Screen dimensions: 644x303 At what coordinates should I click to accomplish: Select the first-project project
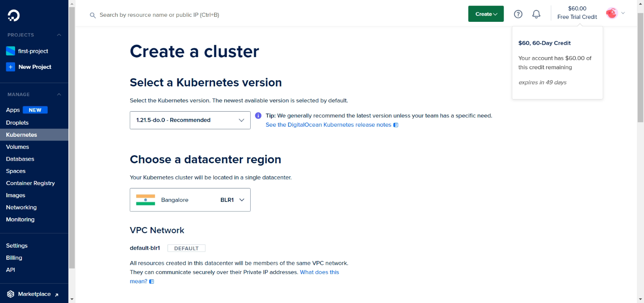pos(33,51)
